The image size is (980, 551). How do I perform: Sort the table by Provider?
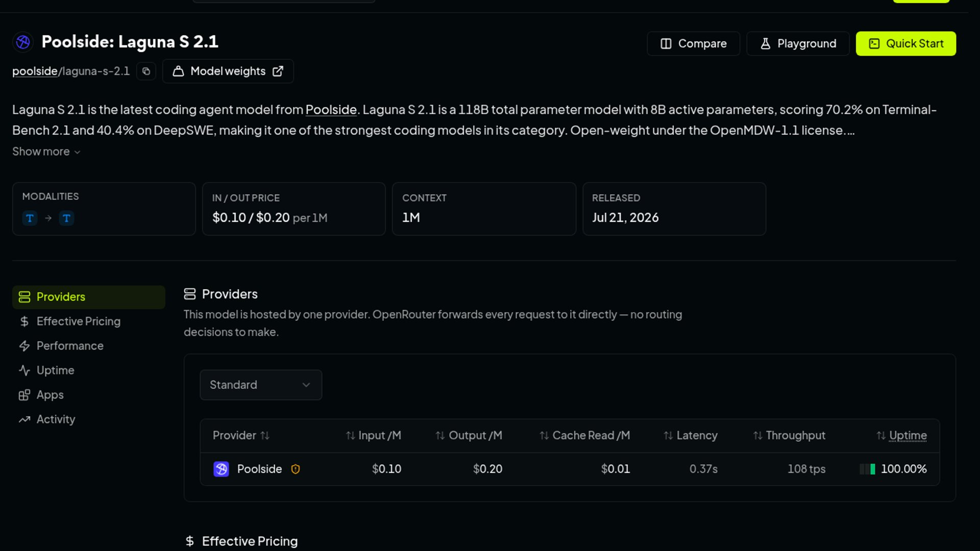pos(241,435)
